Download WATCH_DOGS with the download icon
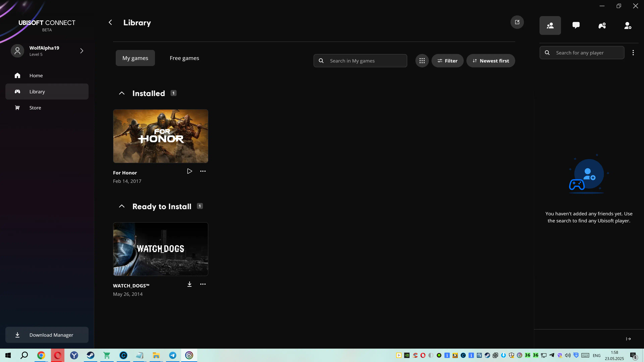Image resolution: width=644 pixels, height=362 pixels. [x=190, y=284]
